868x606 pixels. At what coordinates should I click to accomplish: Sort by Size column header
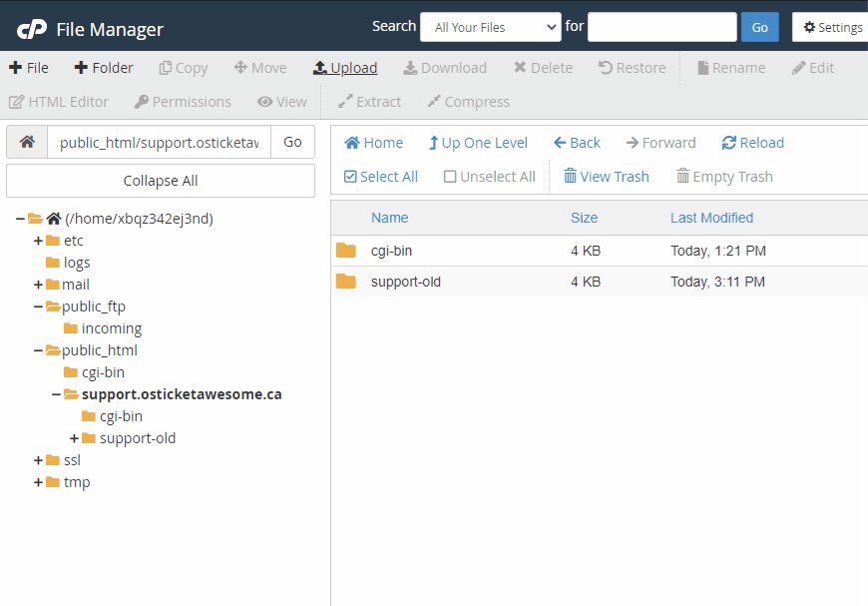click(x=584, y=218)
